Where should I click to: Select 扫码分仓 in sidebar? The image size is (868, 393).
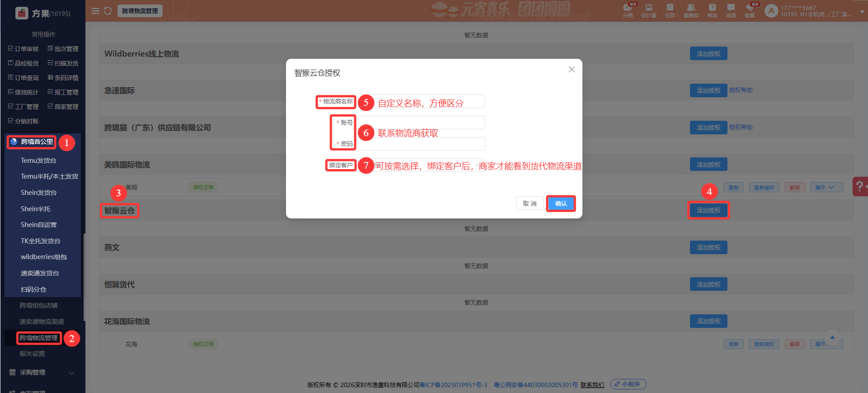(33, 289)
